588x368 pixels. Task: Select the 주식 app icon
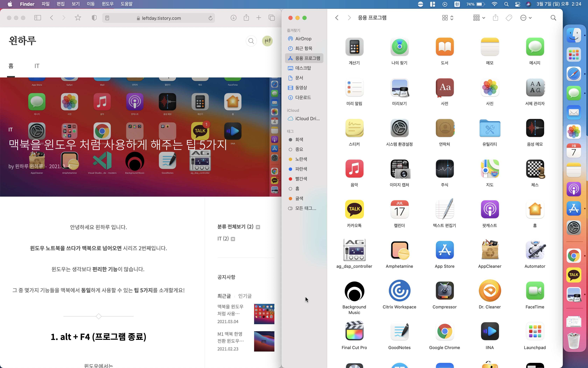(x=445, y=169)
